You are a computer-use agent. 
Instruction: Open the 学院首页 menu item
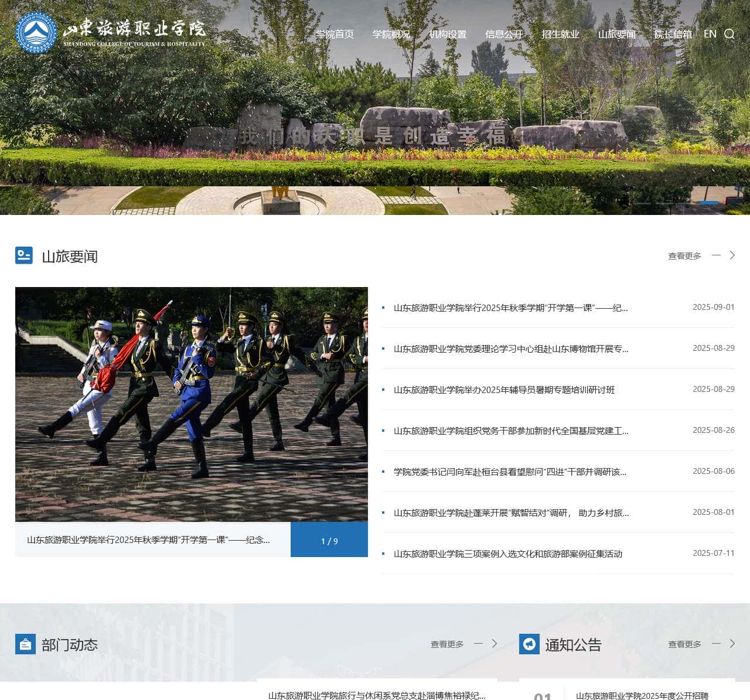click(x=335, y=35)
